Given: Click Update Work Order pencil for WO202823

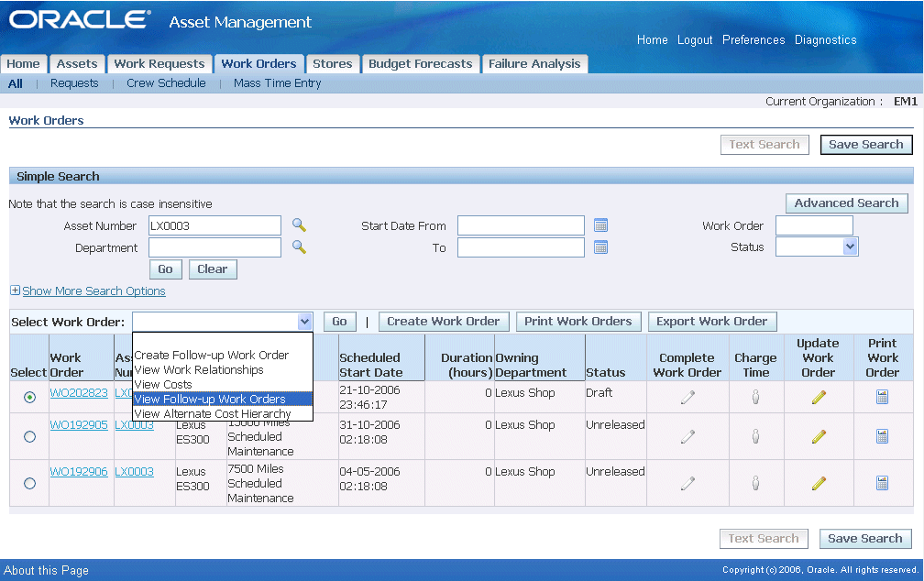Looking at the screenshot, I should click(819, 397).
